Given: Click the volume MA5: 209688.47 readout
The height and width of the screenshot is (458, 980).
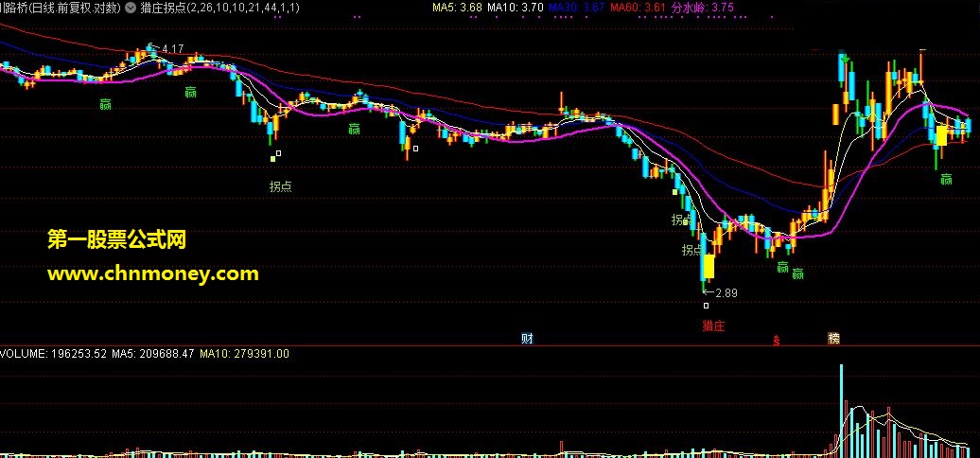Looking at the screenshot, I should coord(153,354).
